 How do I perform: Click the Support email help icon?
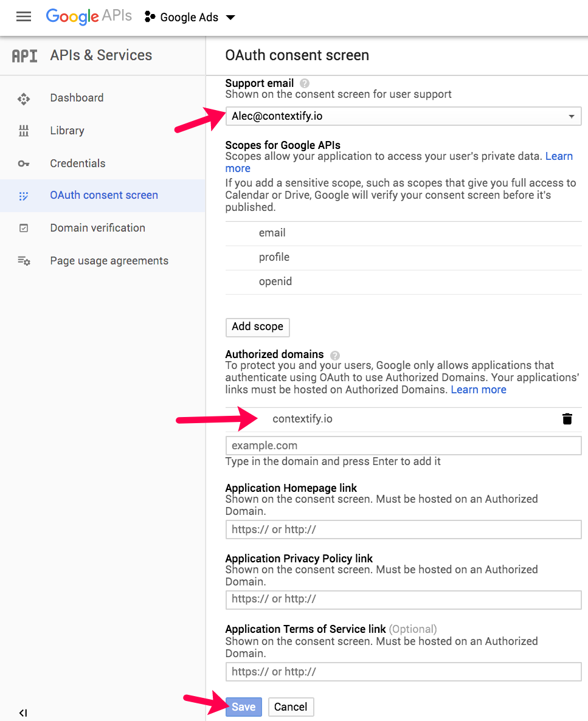305,83
